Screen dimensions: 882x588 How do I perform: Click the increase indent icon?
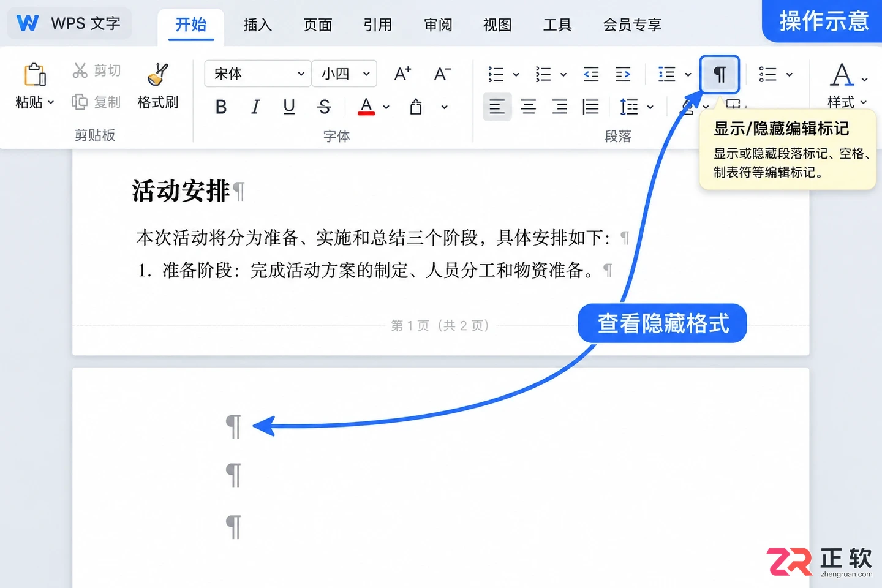623,75
